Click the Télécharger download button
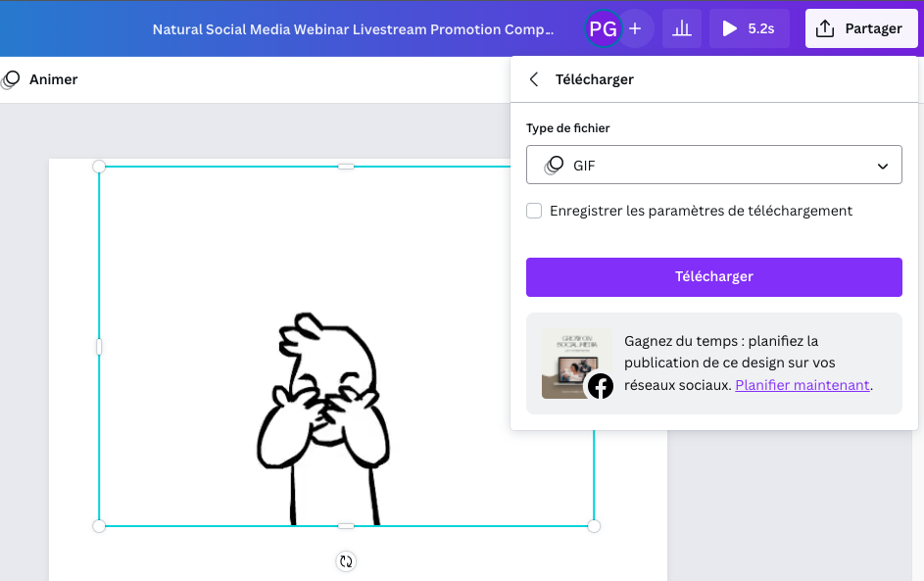Image resolution: width=924 pixels, height=581 pixels. [x=713, y=276]
